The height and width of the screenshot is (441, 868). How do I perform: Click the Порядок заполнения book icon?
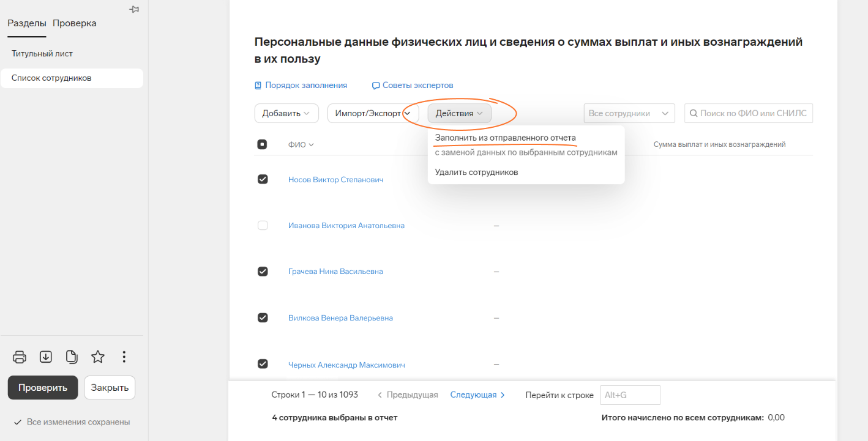(258, 86)
